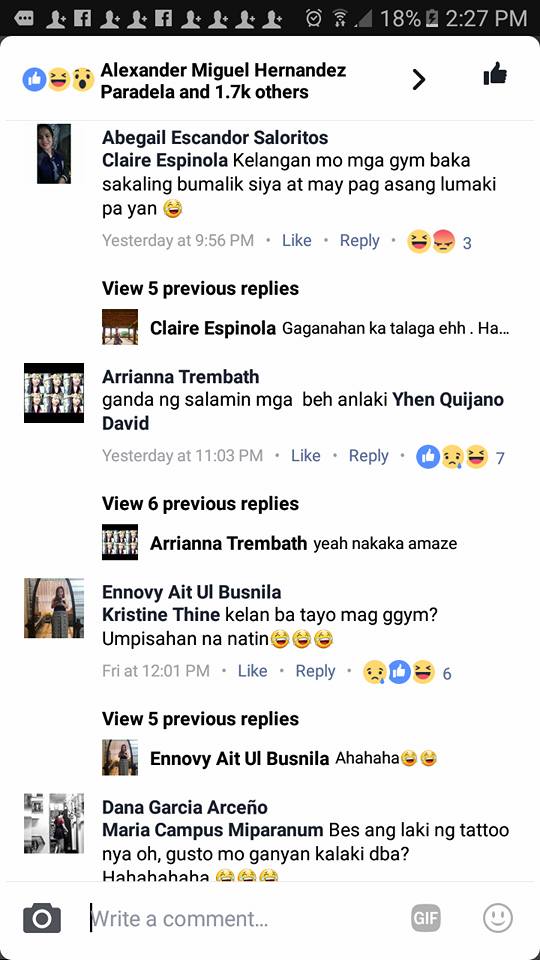The width and height of the screenshot is (540, 960).
Task: Open the emoji smiley picker
Action: coord(497,918)
